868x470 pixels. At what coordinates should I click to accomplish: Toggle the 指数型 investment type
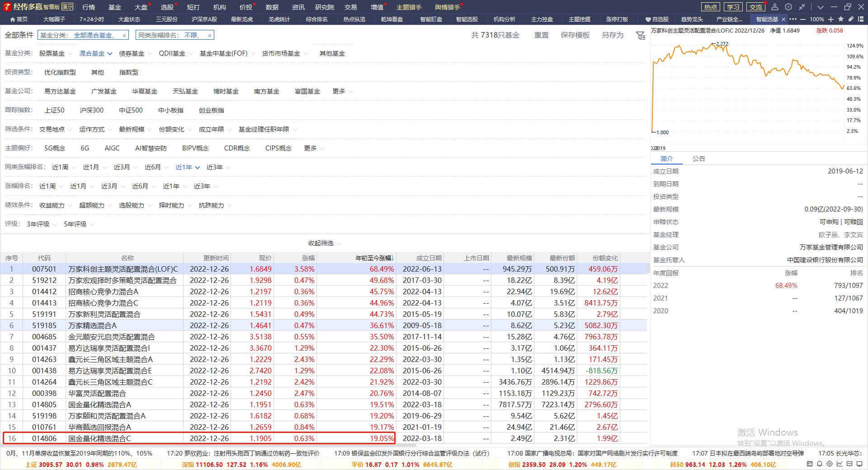(129, 72)
